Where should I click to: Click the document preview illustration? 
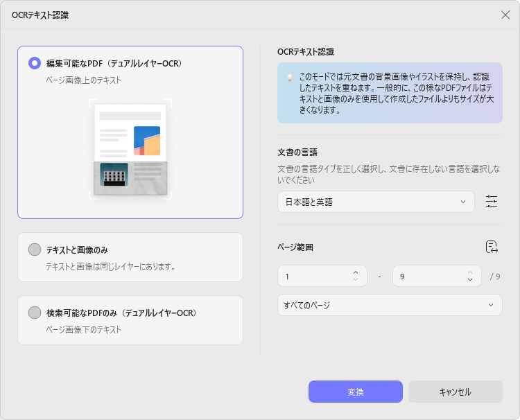pos(130,149)
